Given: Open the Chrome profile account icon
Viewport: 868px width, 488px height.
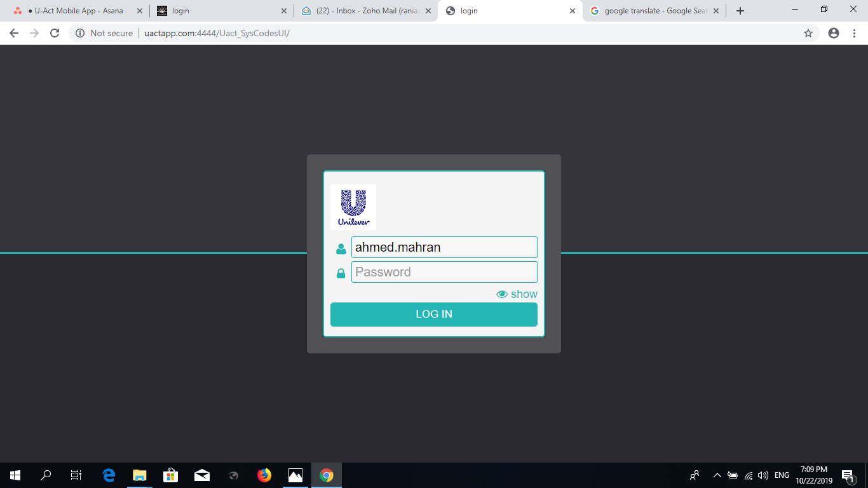Looking at the screenshot, I should pyautogui.click(x=834, y=33).
